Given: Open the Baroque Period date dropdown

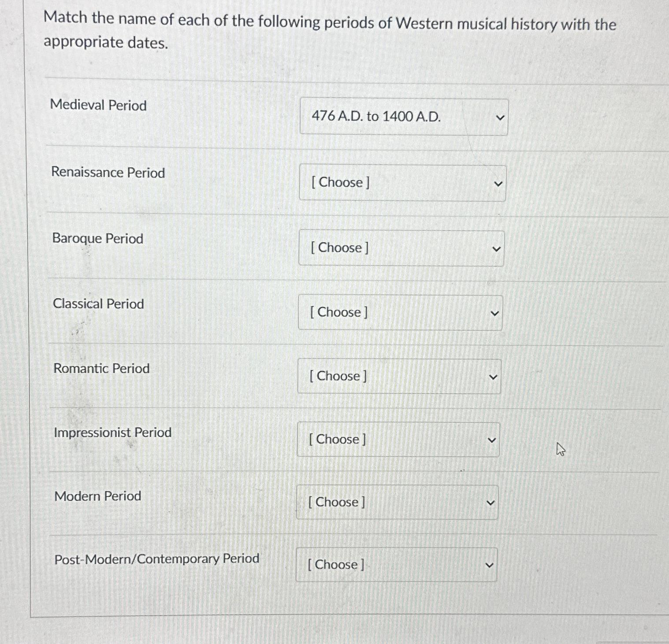Looking at the screenshot, I should (x=400, y=248).
